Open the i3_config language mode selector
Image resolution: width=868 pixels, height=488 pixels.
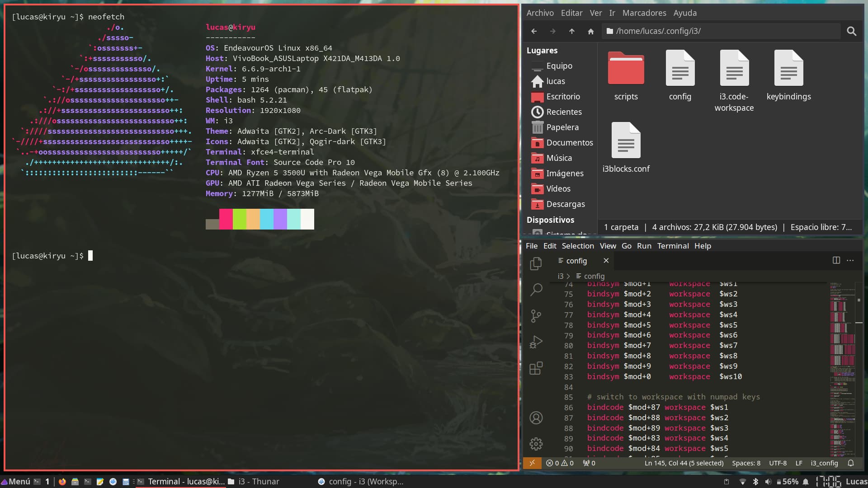point(824,463)
